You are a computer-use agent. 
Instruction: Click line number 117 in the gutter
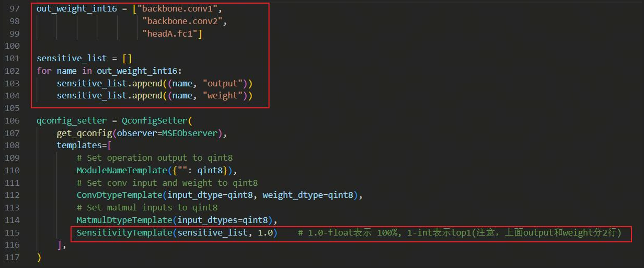[x=11, y=258]
